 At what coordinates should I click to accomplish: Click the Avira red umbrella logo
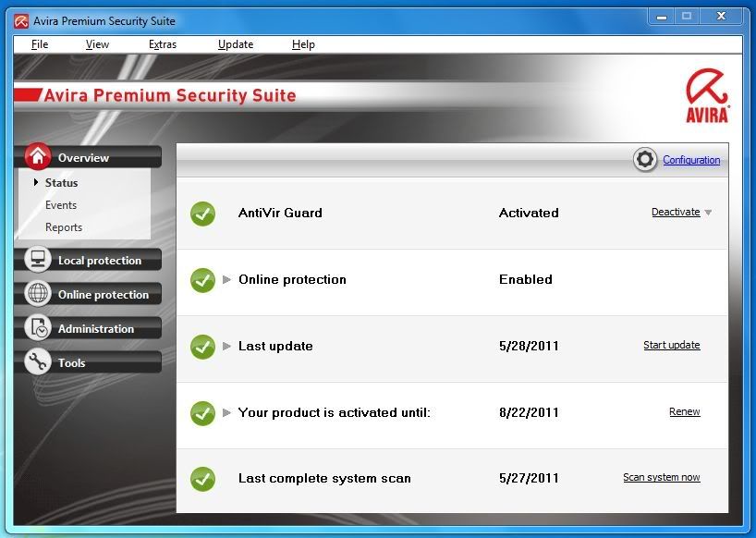(707, 94)
